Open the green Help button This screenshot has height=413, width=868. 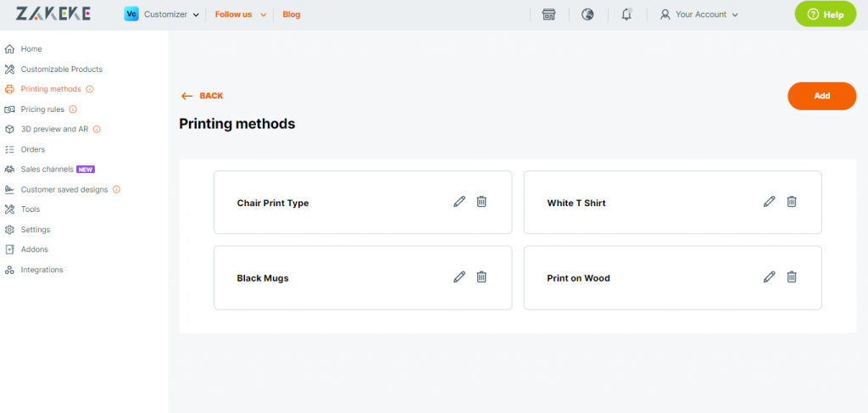[826, 14]
